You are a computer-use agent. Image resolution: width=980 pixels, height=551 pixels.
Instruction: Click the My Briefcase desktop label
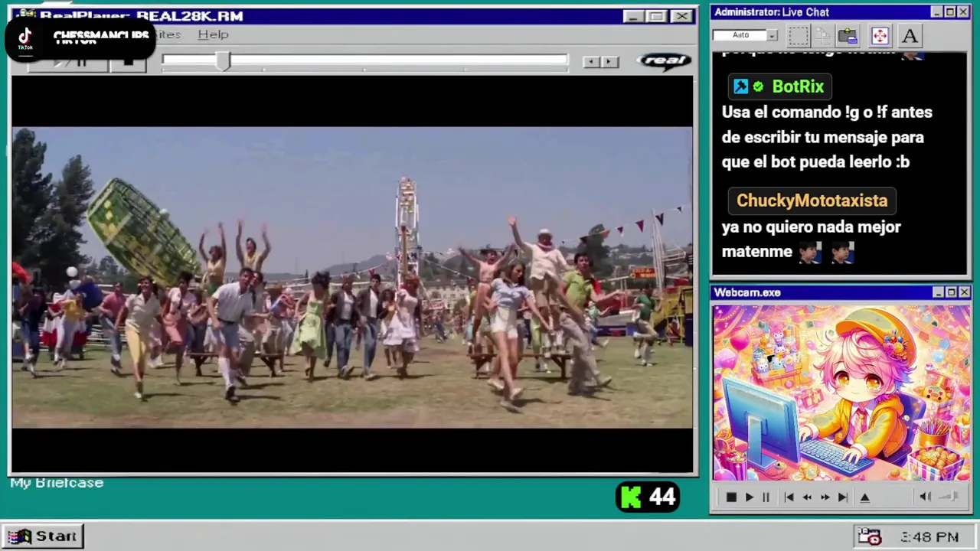coord(57,483)
